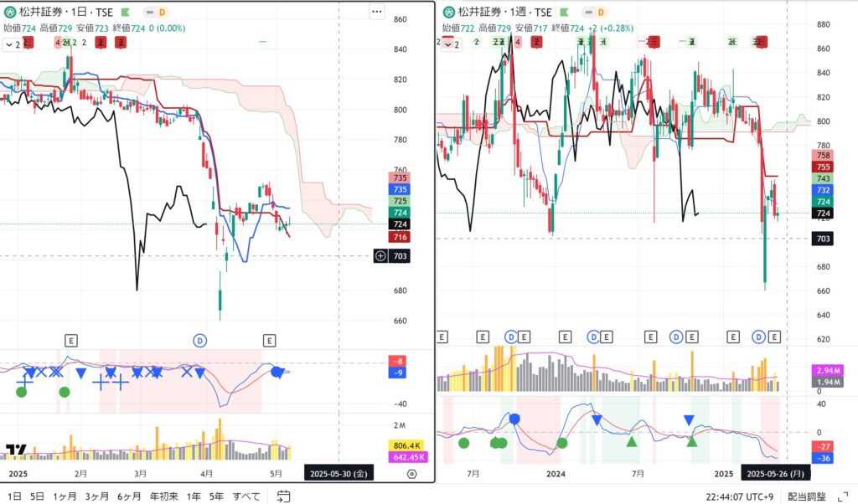The image size is (858, 504).
Task: Select the 1ヶ月 time range
Action: coord(65,496)
